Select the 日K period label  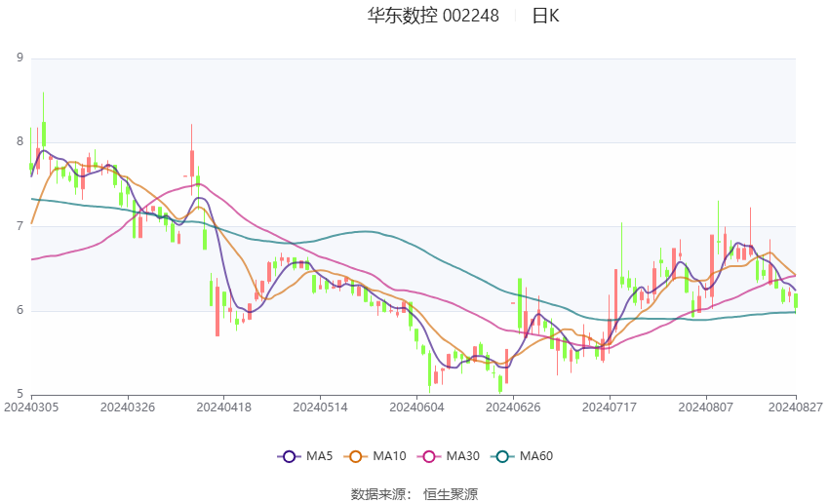[545, 16]
